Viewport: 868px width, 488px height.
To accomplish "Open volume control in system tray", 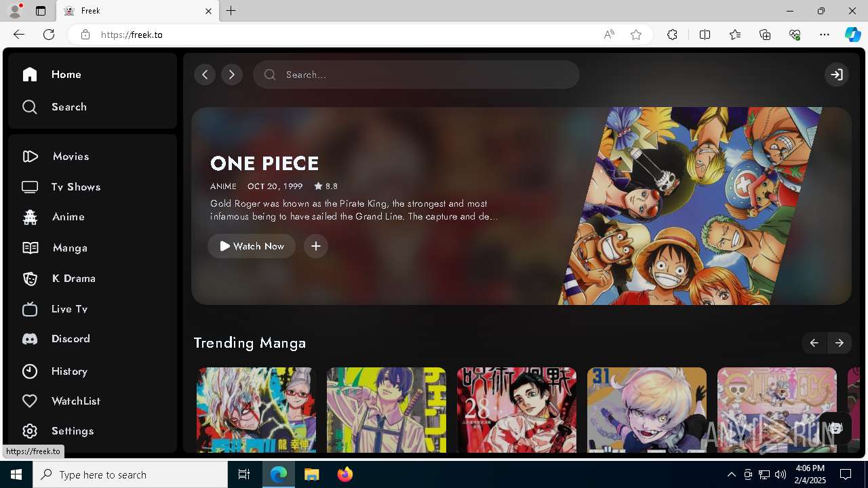I will click(x=781, y=474).
